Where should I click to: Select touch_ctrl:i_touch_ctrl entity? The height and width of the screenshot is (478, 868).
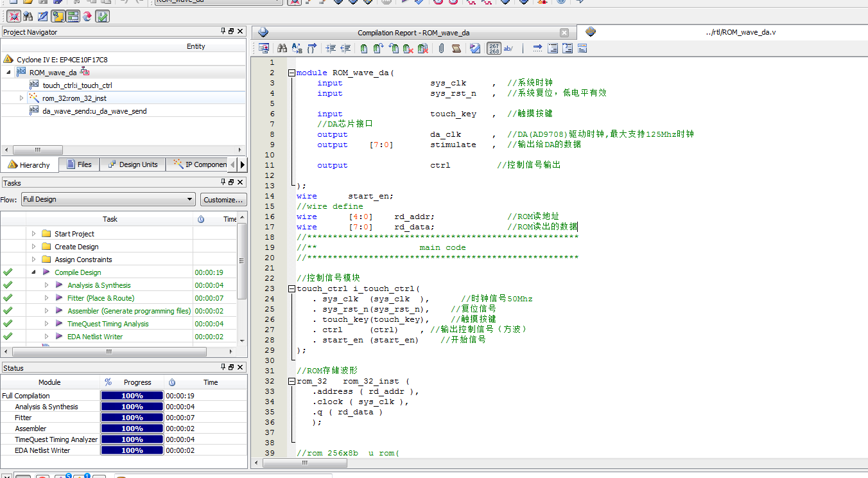coord(78,85)
